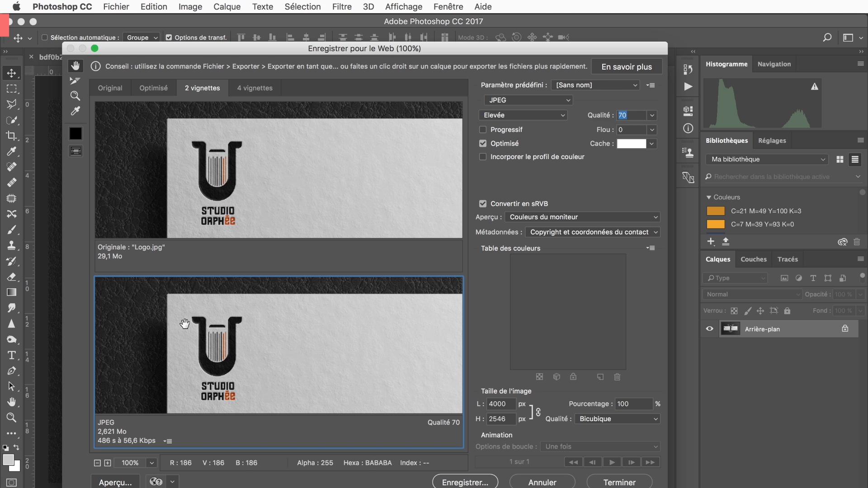868x488 pixels.
Task: Hide the Arrière-plan layer with eye icon
Action: (x=709, y=329)
